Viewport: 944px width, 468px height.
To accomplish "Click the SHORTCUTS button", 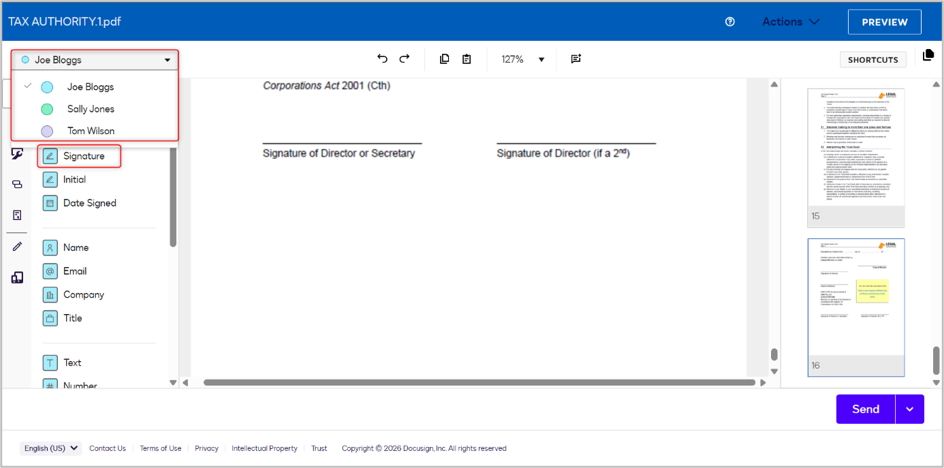I will [873, 60].
